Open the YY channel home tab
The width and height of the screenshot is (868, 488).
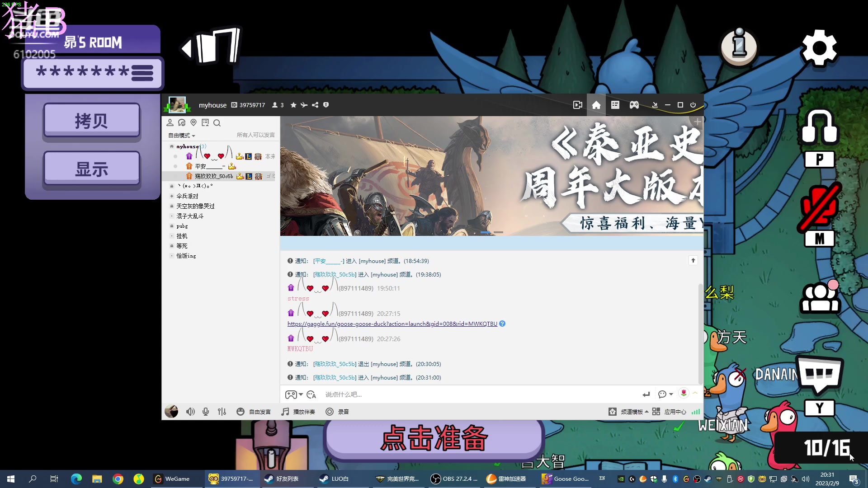coord(596,105)
